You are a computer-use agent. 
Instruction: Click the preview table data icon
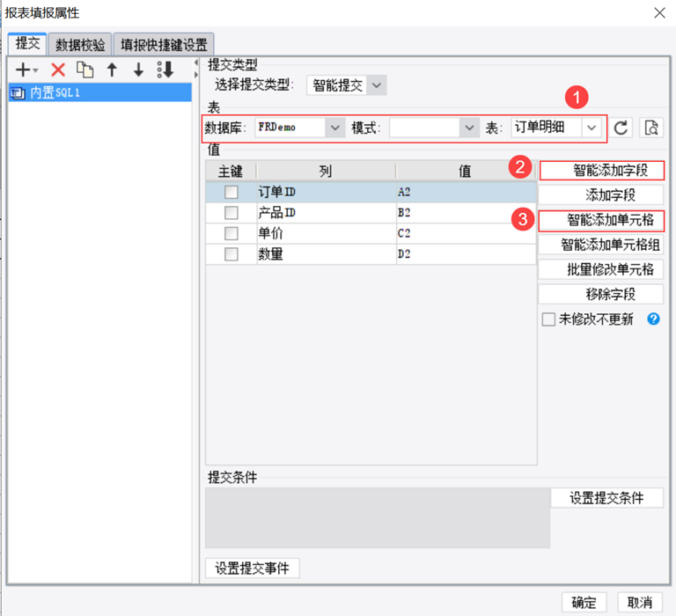651,128
